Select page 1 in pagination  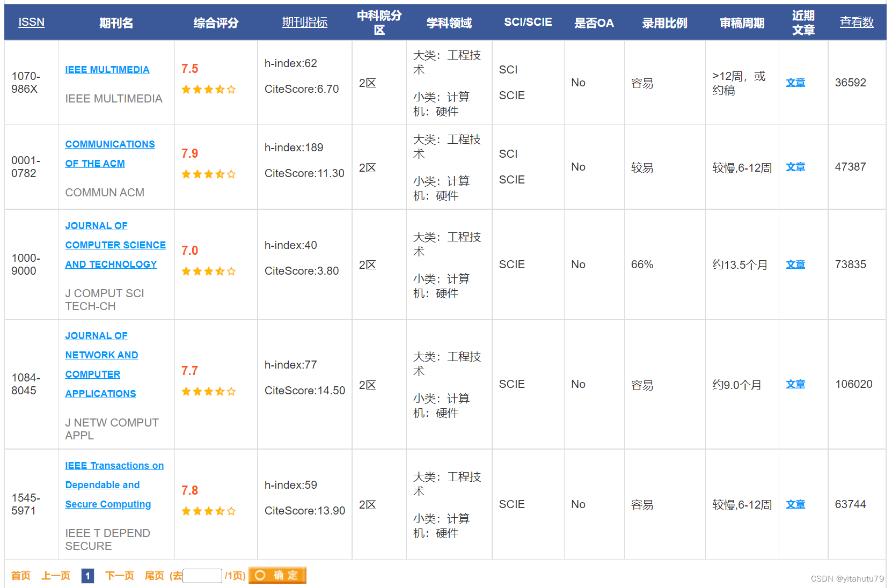click(x=87, y=576)
